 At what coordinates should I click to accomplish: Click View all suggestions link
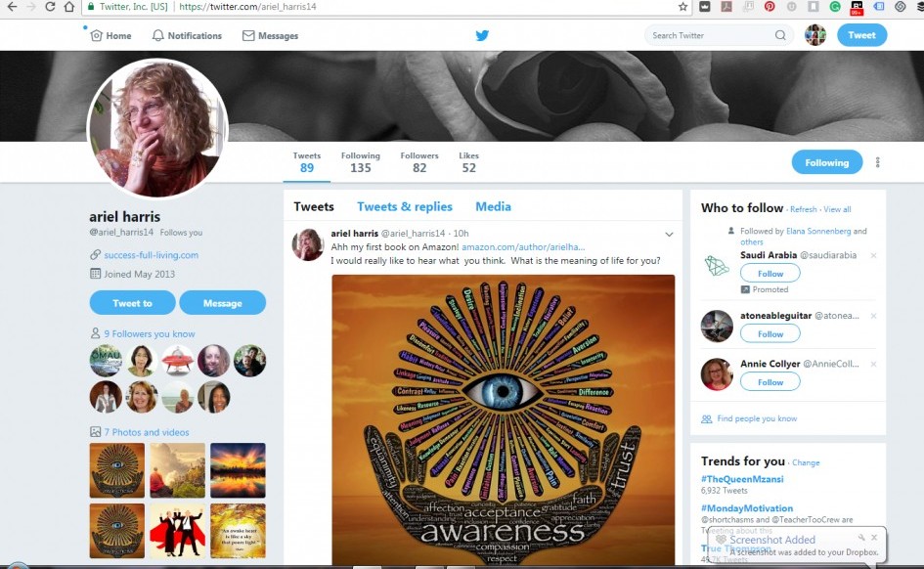837,209
